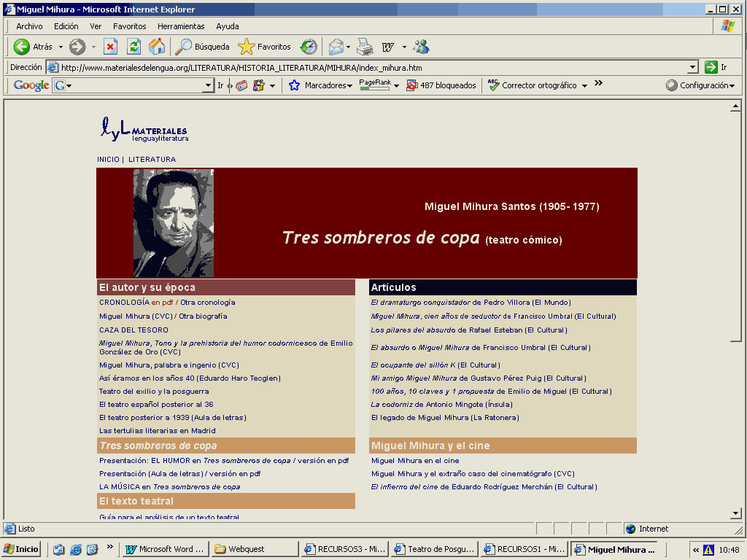Viewport: 747px width, 560px height.
Task: Open the History clock icon
Action: (309, 47)
